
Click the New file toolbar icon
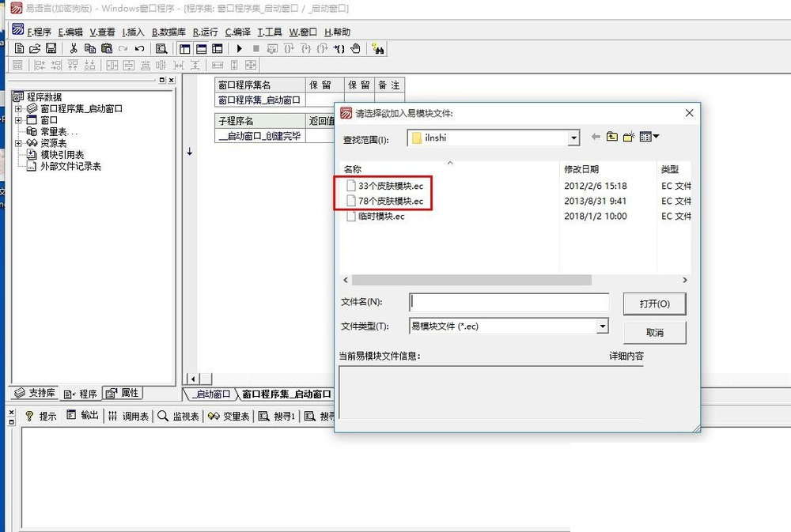[x=19, y=48]
